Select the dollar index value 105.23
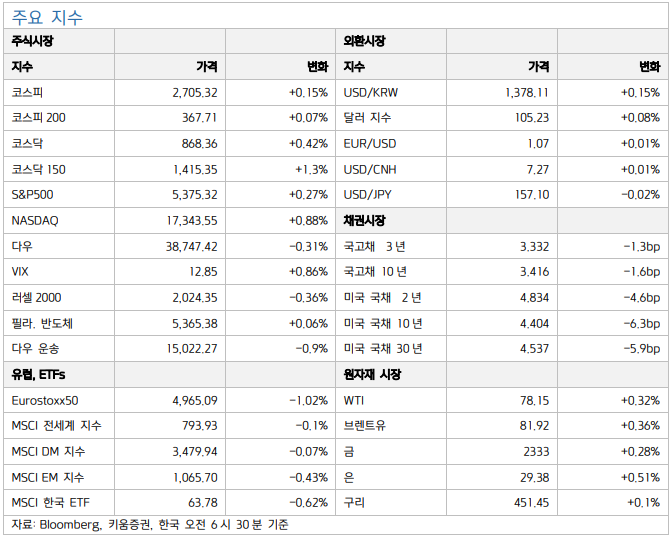The width and height of the screenshot is (671, 537). click(x=532, y=118)
